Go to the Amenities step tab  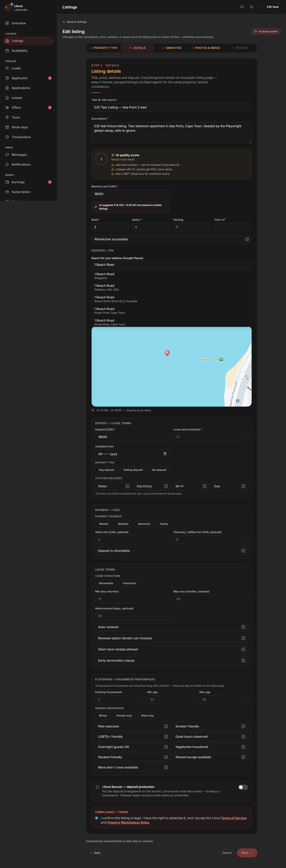(x=171, y=48)
